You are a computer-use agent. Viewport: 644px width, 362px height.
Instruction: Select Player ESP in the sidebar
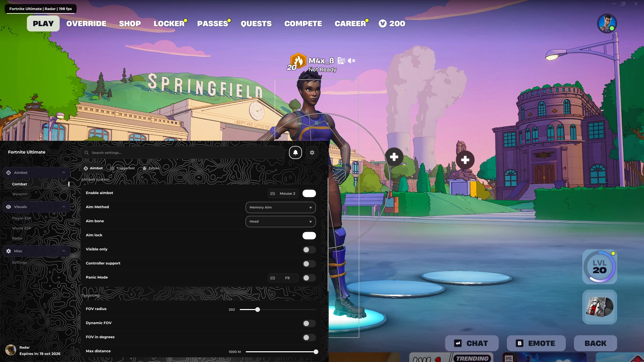click(x=21, y=218)
